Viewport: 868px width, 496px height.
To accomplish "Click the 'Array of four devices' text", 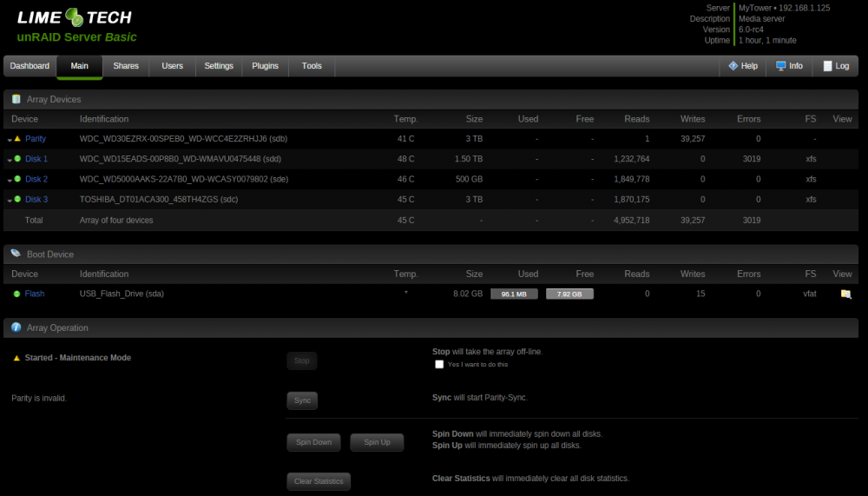I will click(x=116, y=220).
